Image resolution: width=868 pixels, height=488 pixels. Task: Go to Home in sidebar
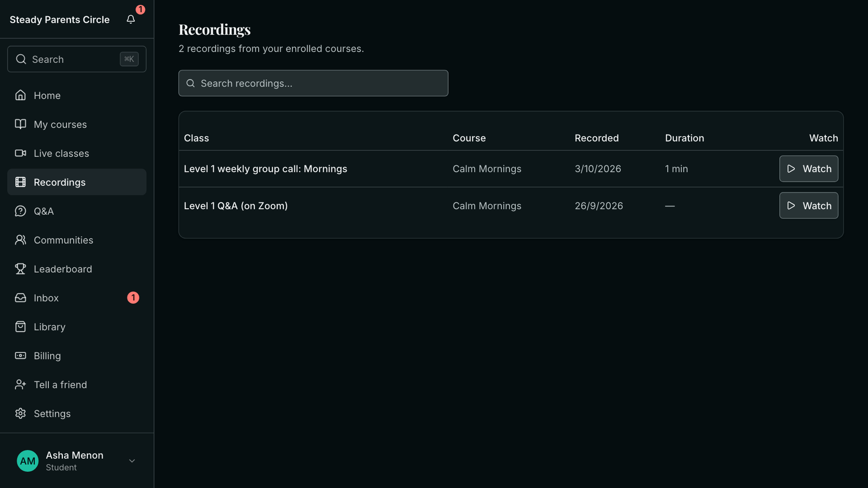77,95
